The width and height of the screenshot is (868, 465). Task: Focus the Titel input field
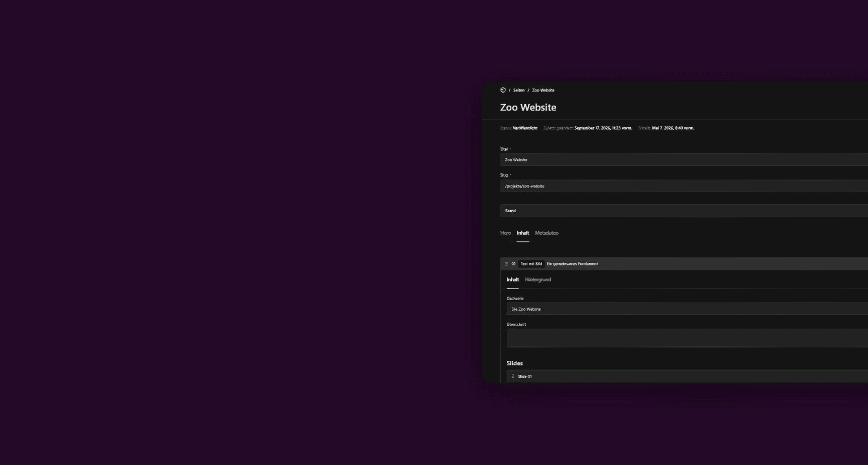point(684,160)
